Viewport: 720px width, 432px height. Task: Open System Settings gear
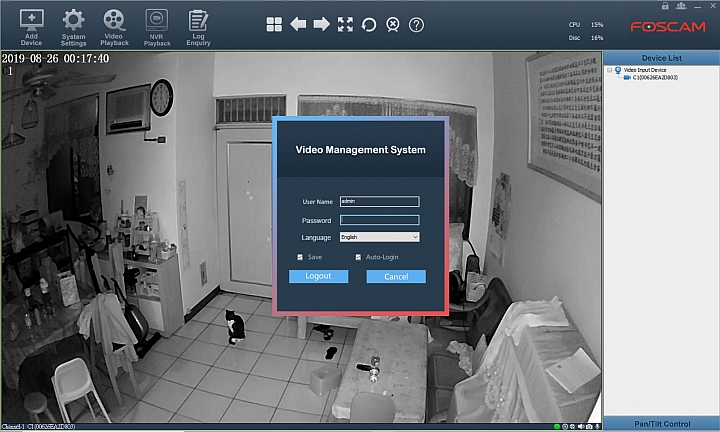(73, 28)
